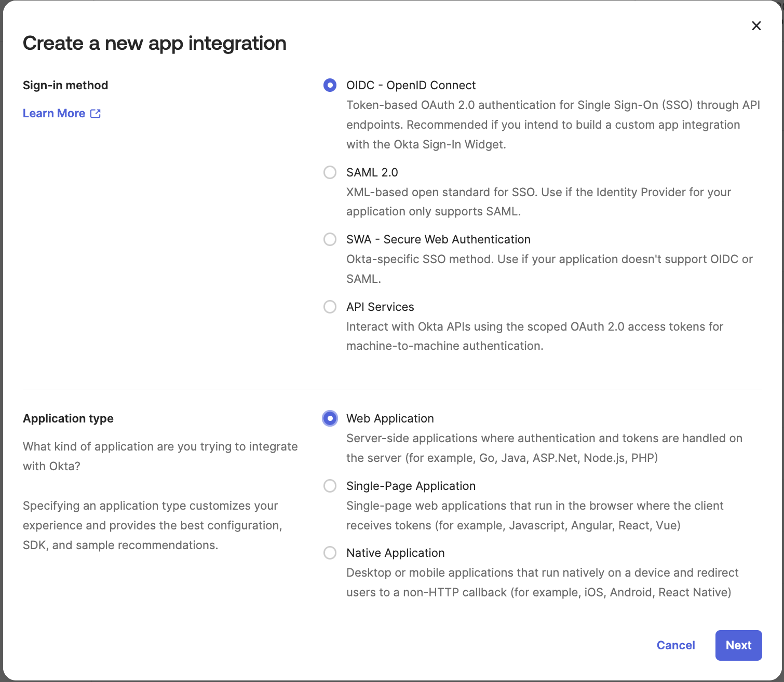The height and width of the screenshot is (682, 784).
Task: Select the API Services sign-in method
Action: 330,307
